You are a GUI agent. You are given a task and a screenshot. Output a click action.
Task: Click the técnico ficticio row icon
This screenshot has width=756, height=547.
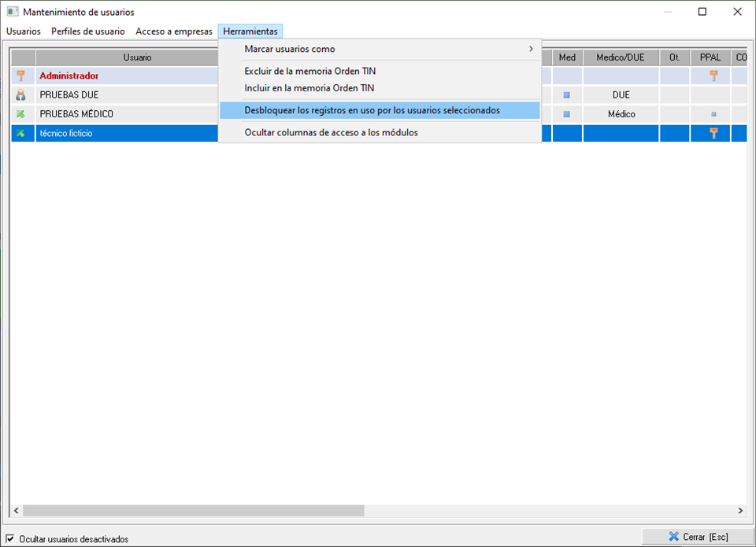pyautogui.click(x=21, y=134)
